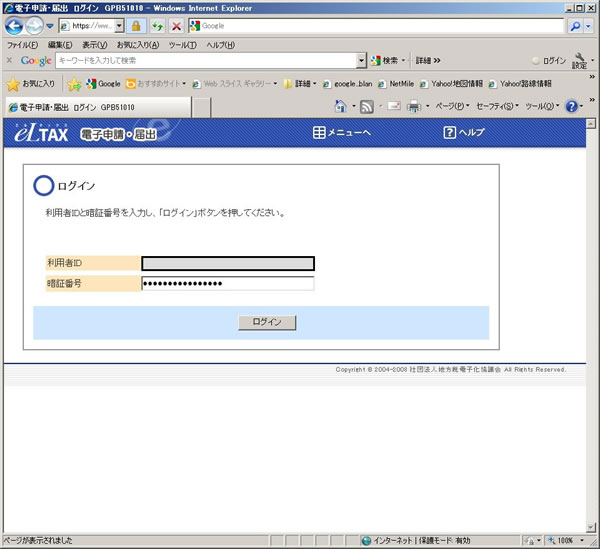The height and width of the screenshot is (549, 600).
Task: Click the page scrollbar up arrow
Action: point(591,124)
